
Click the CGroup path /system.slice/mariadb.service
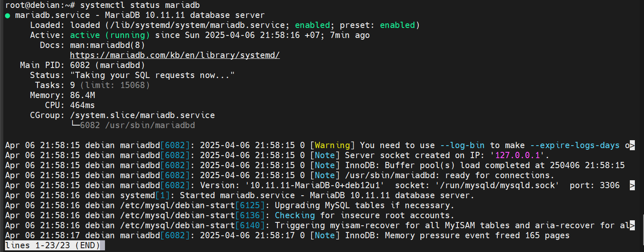click(142, 115)
